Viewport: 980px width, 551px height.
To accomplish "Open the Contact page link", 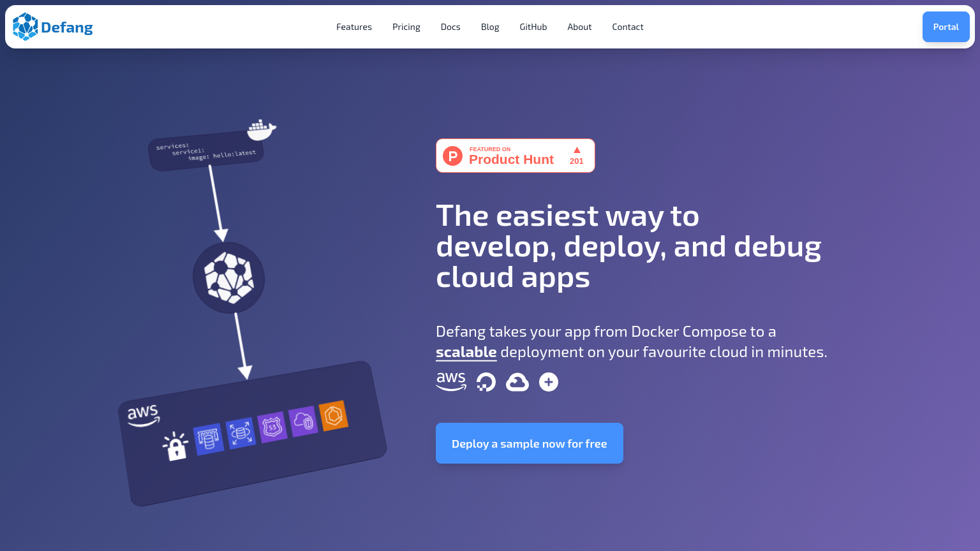I will click(628, 27).
